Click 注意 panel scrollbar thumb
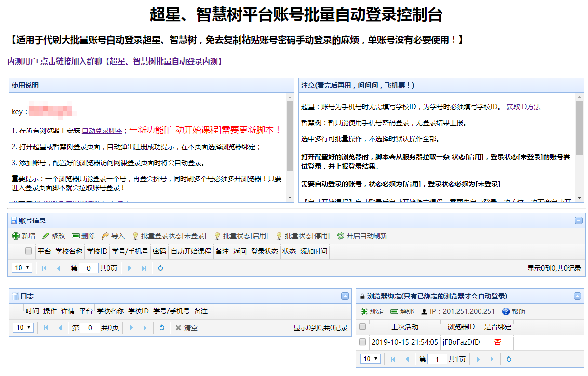 pos(579,128)
